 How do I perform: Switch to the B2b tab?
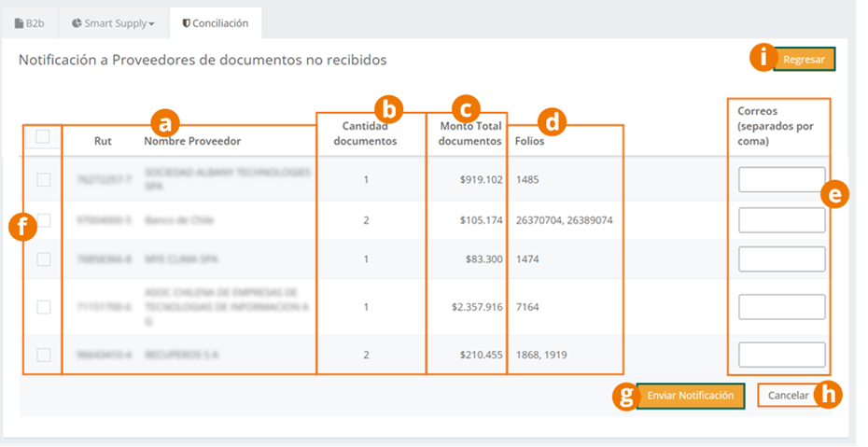[x=30, y=23]
